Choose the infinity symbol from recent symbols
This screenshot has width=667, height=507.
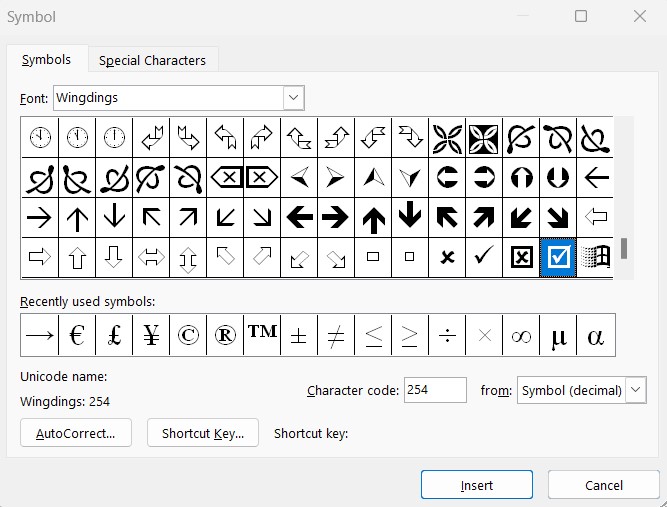click(x=522, y=336)
